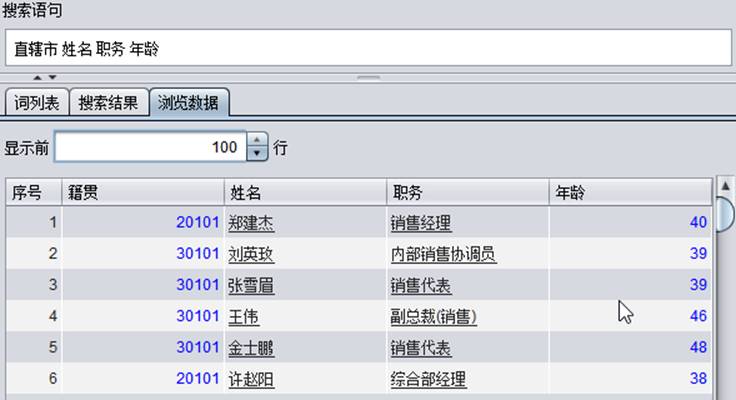Increase row count with spinner up arrow
Image resolution: width=736 pixels, height=400 pixels.
point(258,141)
